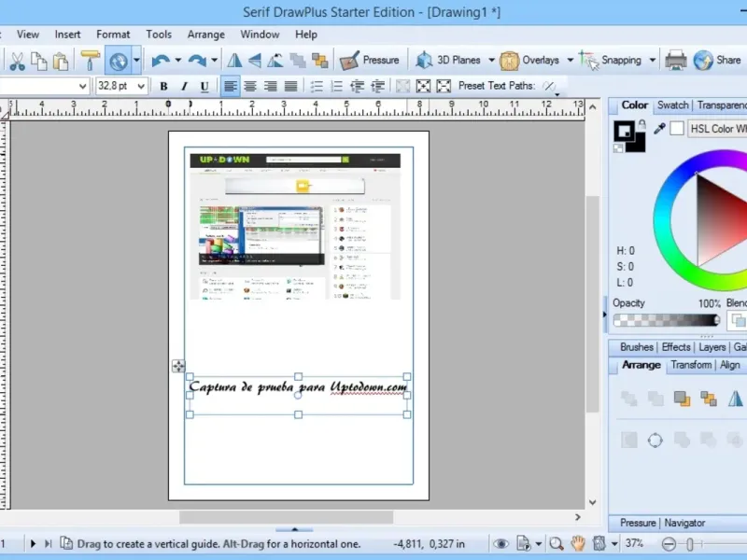This screenshot has width=747, height=560.
Task: Open the Navigator tab
Action: point(684,523)
